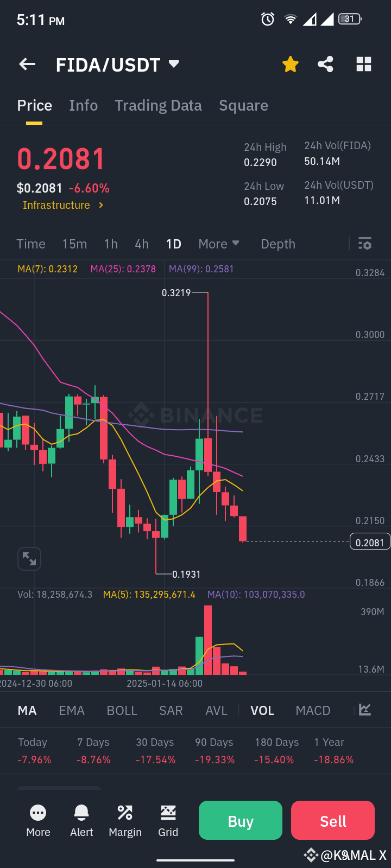Open the markets grid icon
The height and width of the screenshot is (868, 391).
(363, 64)
